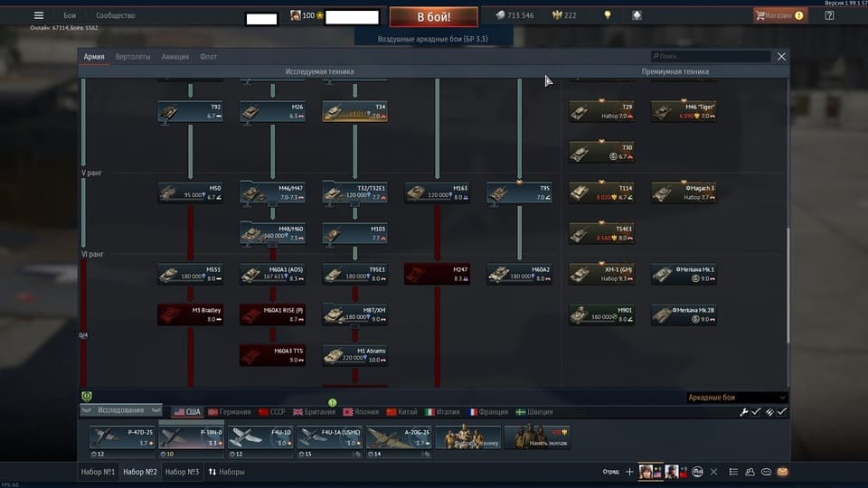Click the wrench repair icon

[x=744, y=412]
